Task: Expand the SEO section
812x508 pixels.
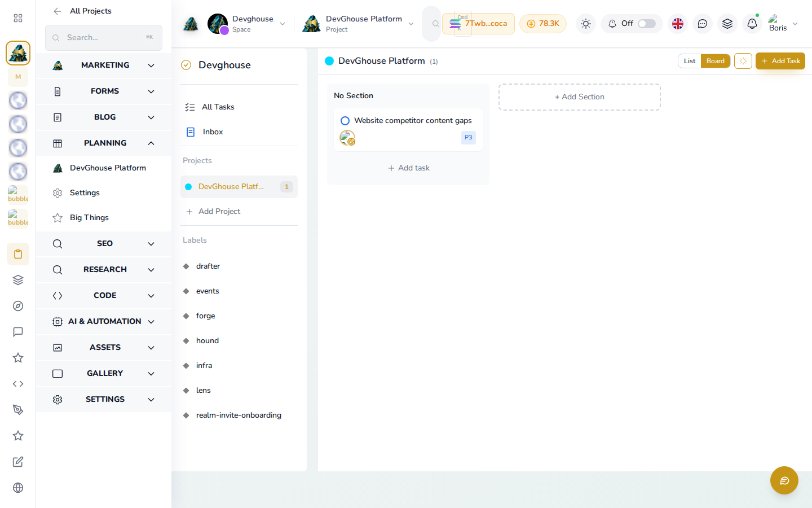Action: coord(104,244)
